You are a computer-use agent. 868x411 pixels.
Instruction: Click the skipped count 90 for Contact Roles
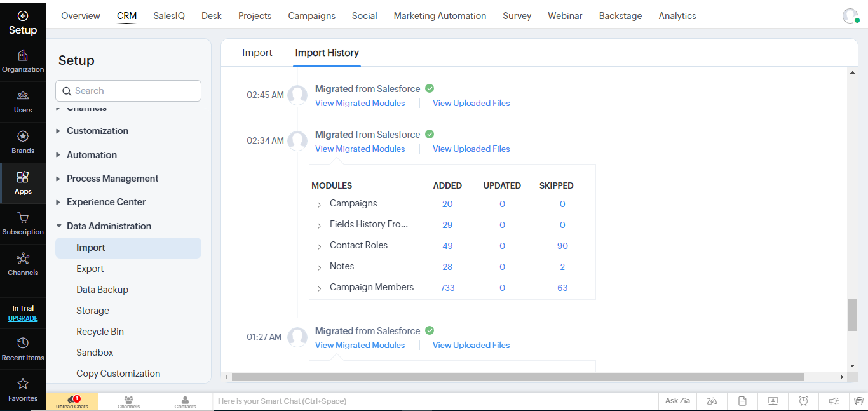pyautogui.click(x=562, y=246)
